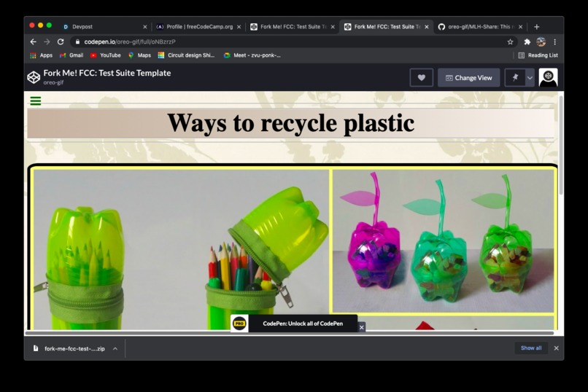Viewport: 588px width, 392px height.
Task: Switch to Profile freeCodeCamp.org tab
Action: (x=198, y=26)
